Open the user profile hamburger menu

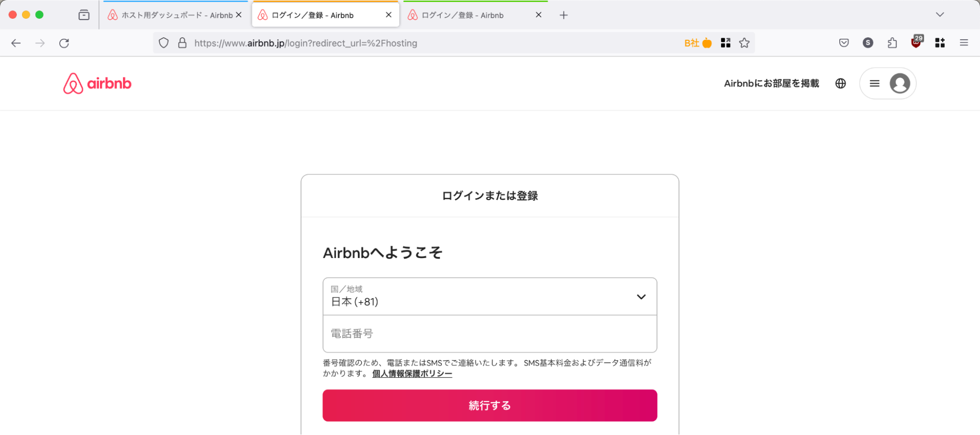887,83
